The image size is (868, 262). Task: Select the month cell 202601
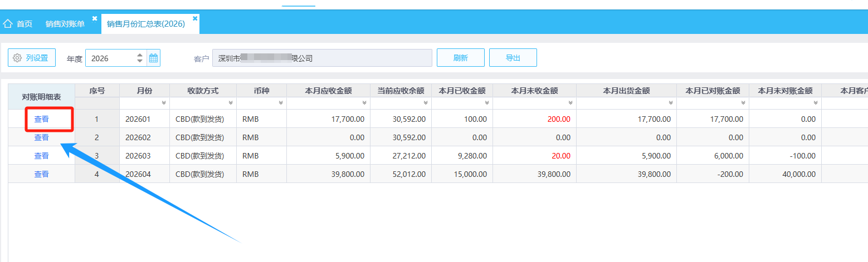(x=144, y=119)
